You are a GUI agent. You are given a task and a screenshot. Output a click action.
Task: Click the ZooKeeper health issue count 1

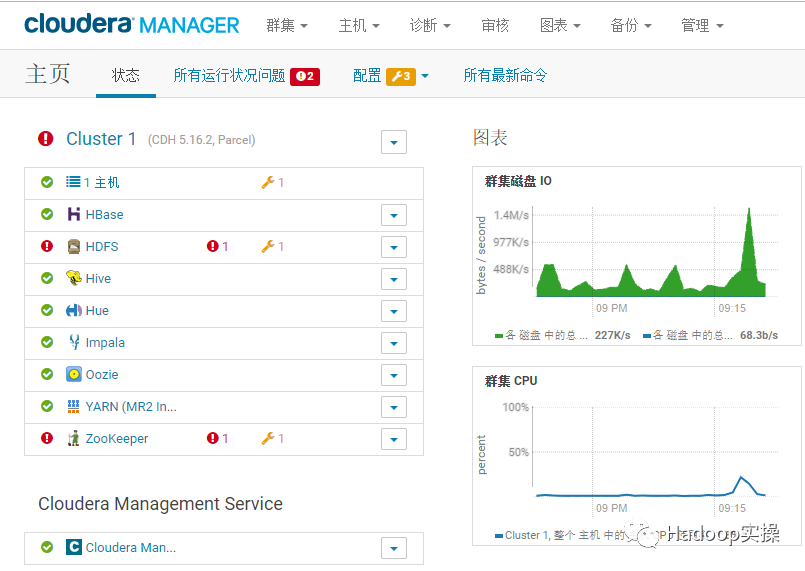coord(218,439)
